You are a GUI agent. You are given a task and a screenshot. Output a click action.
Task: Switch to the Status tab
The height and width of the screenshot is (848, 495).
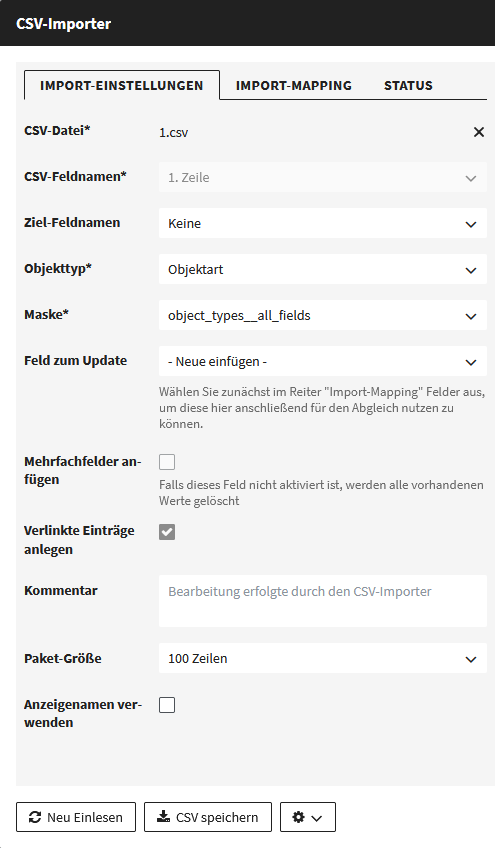click(408, 85)
